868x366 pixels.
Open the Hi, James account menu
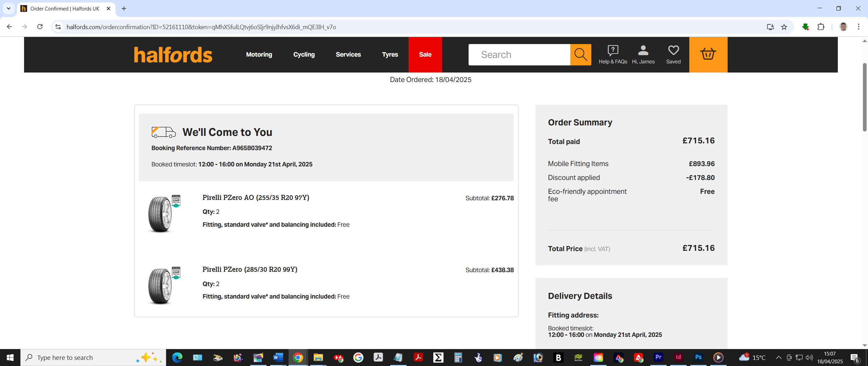[643, 55]
